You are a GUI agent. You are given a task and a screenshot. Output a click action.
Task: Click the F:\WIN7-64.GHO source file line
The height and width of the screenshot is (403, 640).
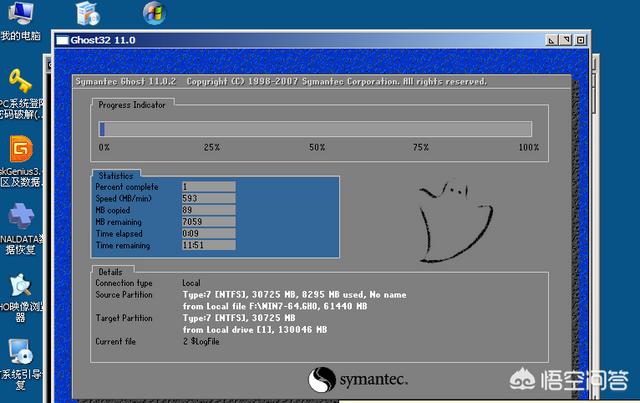pyautogui.click(x=275, y=306)
